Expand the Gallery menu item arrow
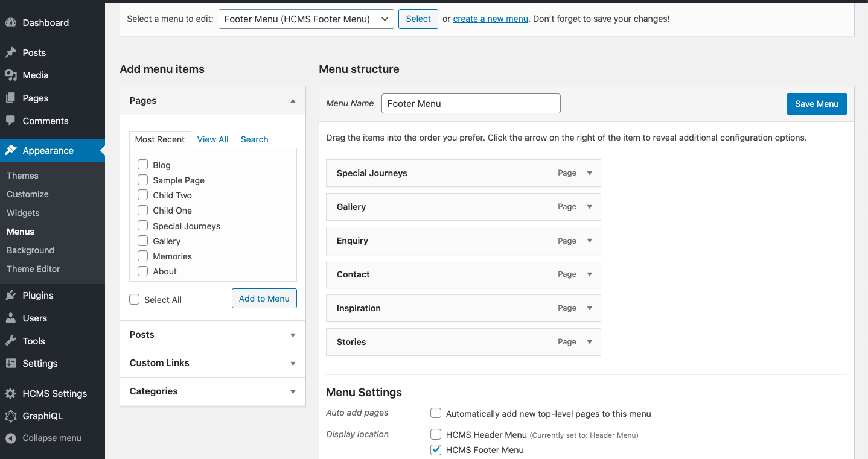This screenshot has height=459, width=868. coord(590,207)
